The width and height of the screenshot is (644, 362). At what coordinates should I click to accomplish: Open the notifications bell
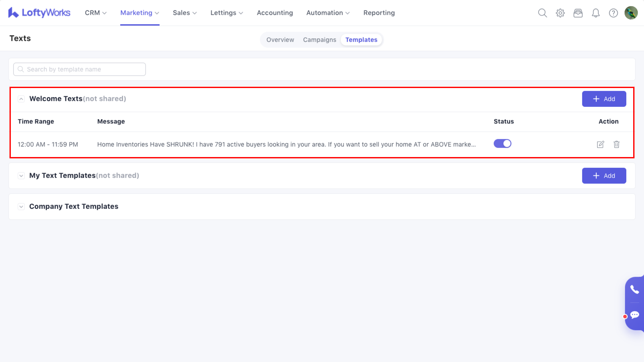point(596,13)
